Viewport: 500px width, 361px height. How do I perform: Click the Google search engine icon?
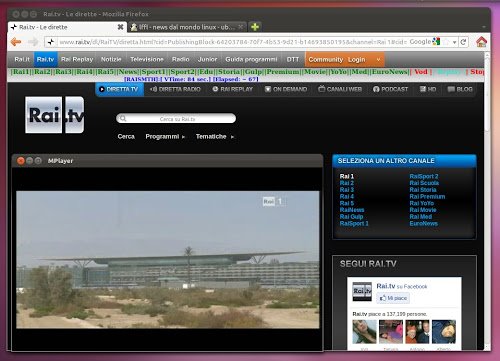pos(436,42)
